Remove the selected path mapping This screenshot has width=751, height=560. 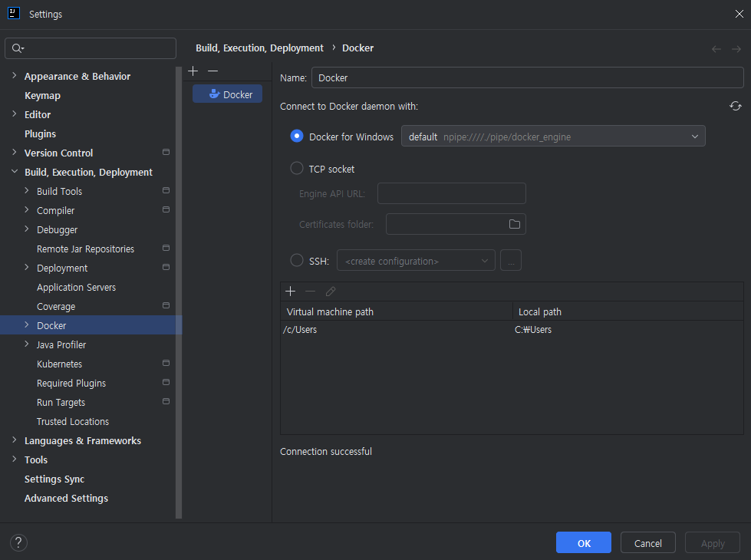(311, 292)
